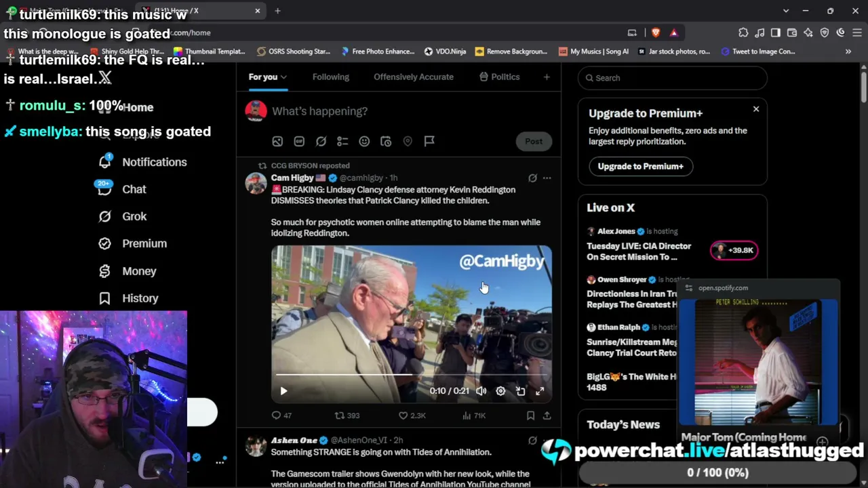Screen dimensions: 868x488
Task: Open Money in the sidebar
Action: click(x=127, y=271)
